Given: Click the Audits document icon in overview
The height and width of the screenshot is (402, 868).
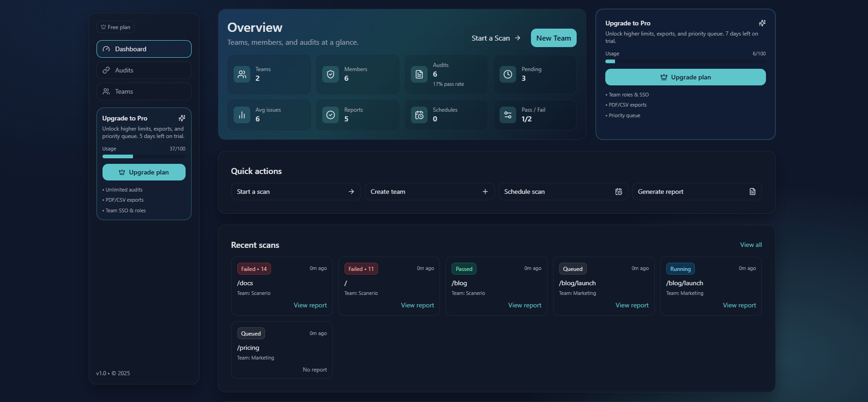Looking at the screenshot, I should pos(419,74).
